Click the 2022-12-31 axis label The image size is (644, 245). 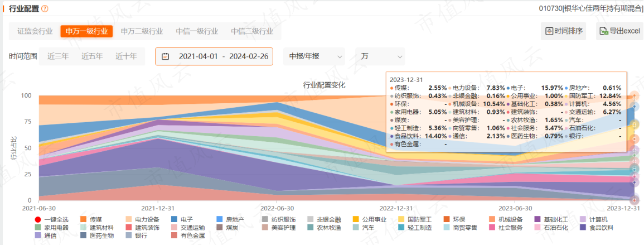(396, 209)
